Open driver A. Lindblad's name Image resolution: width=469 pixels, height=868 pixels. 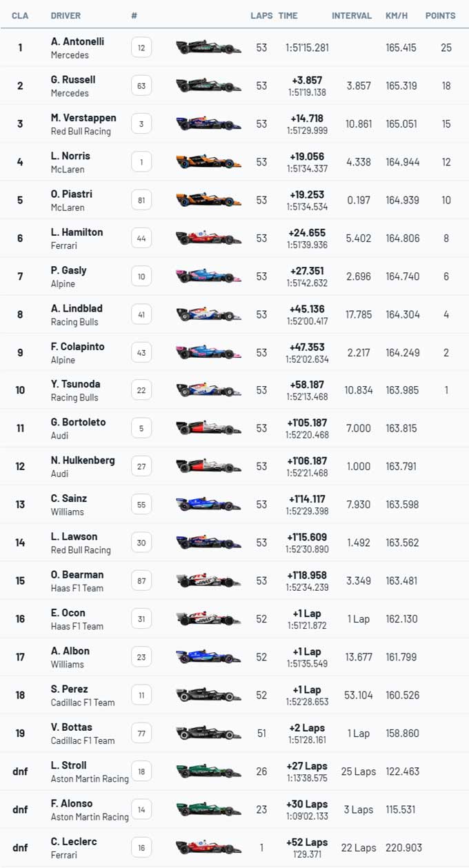tap(77, 308)
